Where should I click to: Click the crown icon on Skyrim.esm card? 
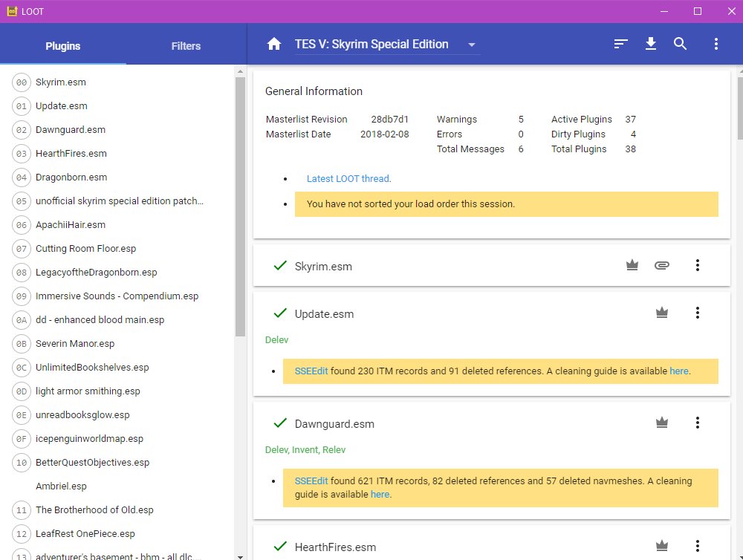tap(632, 265)
